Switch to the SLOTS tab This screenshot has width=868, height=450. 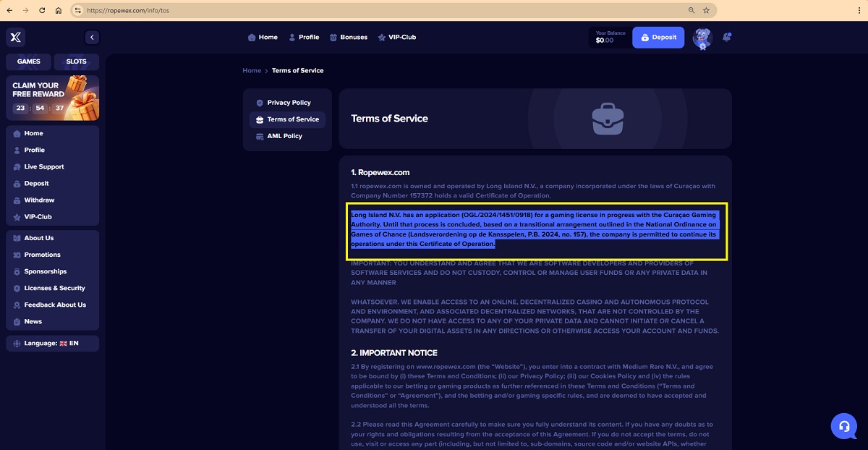(76, 61)
